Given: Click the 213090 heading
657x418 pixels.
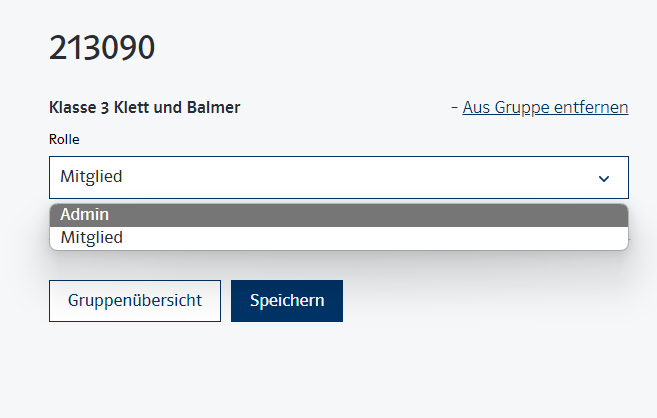Looking at the screenshot, I should coord(102,48).
